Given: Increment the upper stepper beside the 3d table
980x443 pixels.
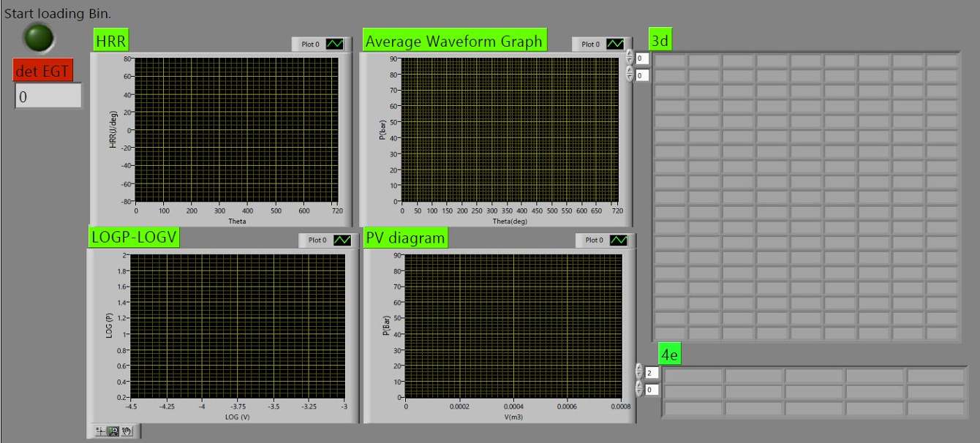Looking at the screenshot, I should point(630,53).
